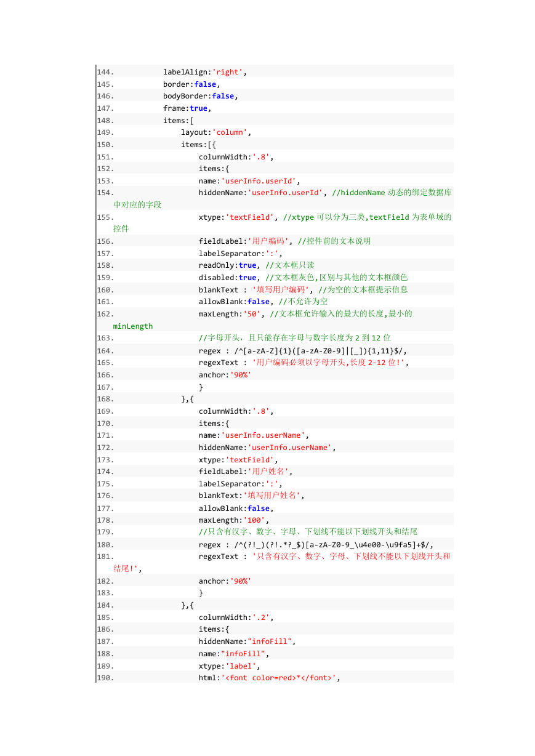Click the html font color=red string on line 190
Image resolution: width=535 pixels, height=756 pixels.
(x=268, y=678)
